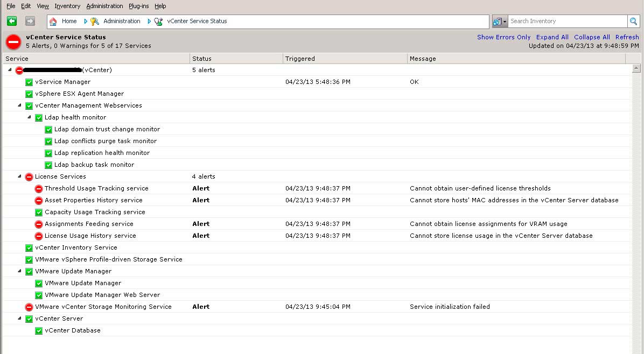Click green check icon beside Update Manager Web Server
644x354 pixels.
(39, 295)
